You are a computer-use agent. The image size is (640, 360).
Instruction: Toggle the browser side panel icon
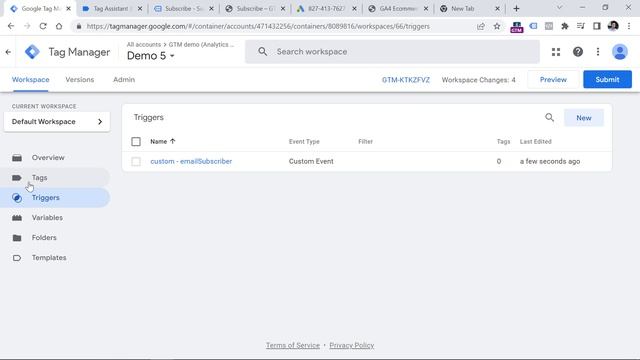click(x=597, y=26)
